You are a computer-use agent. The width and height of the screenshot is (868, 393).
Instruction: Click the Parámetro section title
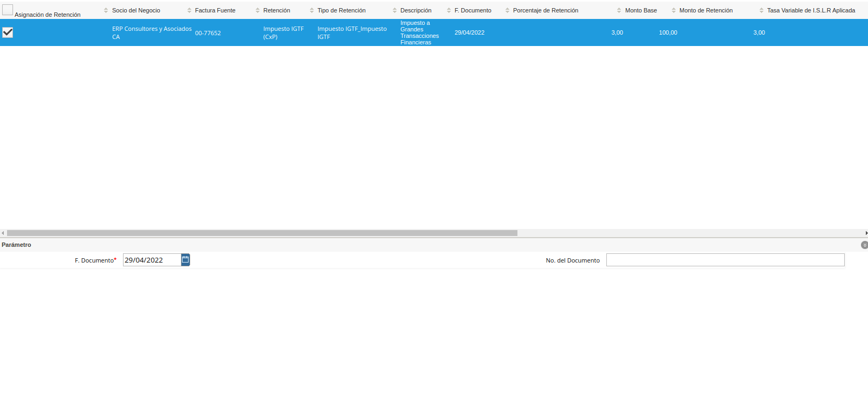tap(16, 245)
